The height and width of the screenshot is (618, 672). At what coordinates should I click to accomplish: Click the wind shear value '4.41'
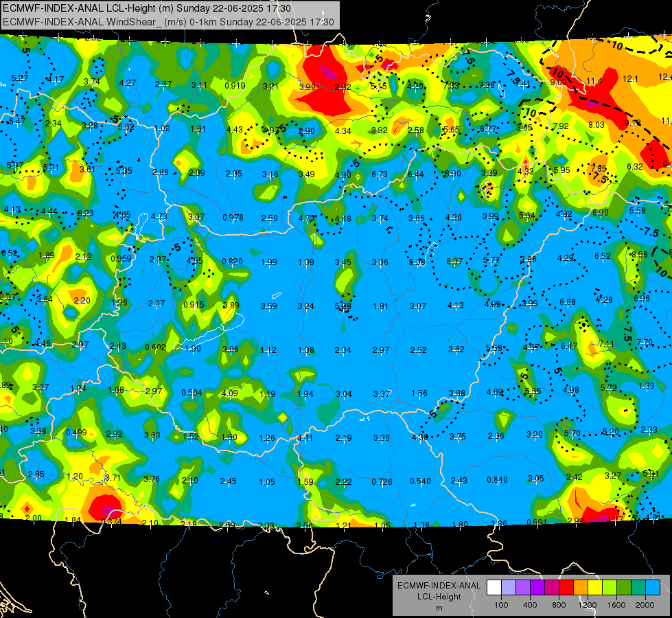tap(305, 438)
